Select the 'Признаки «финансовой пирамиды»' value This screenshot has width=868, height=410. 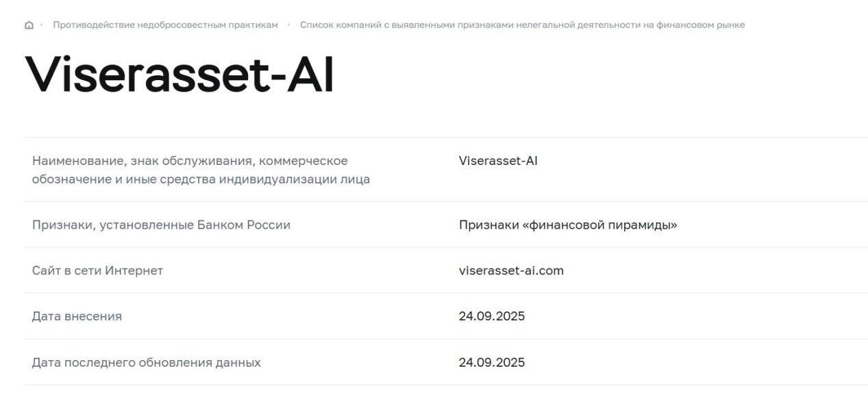[568, 225]
